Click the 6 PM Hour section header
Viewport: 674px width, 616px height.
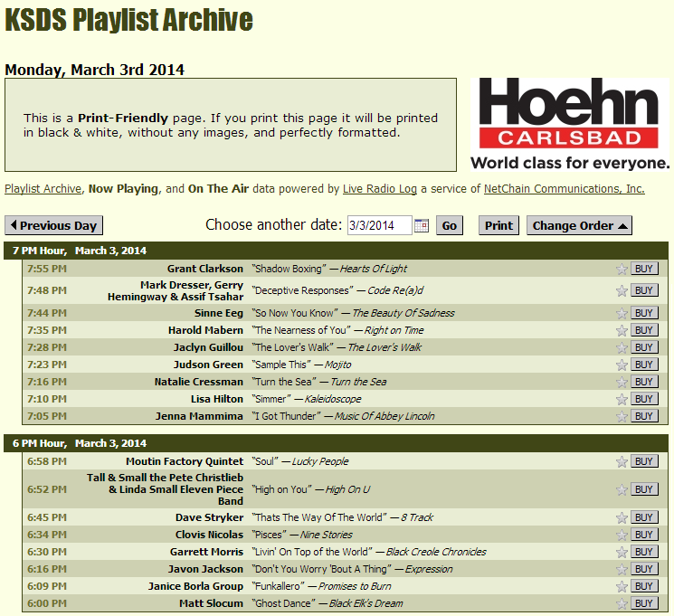[337, 443]
